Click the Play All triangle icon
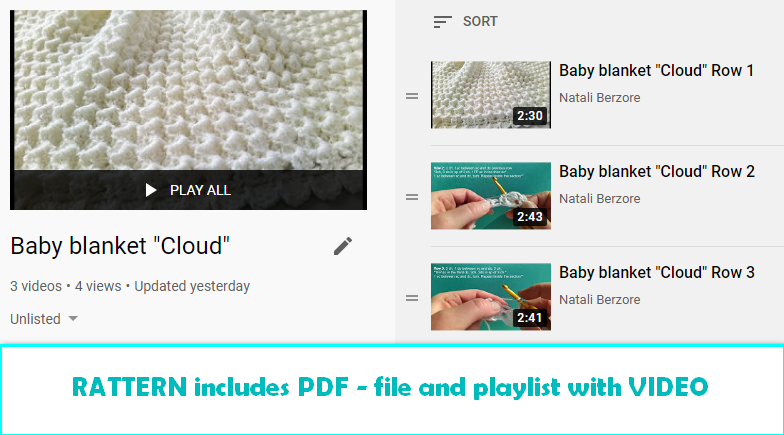784x435 pixels. point(150,190)
